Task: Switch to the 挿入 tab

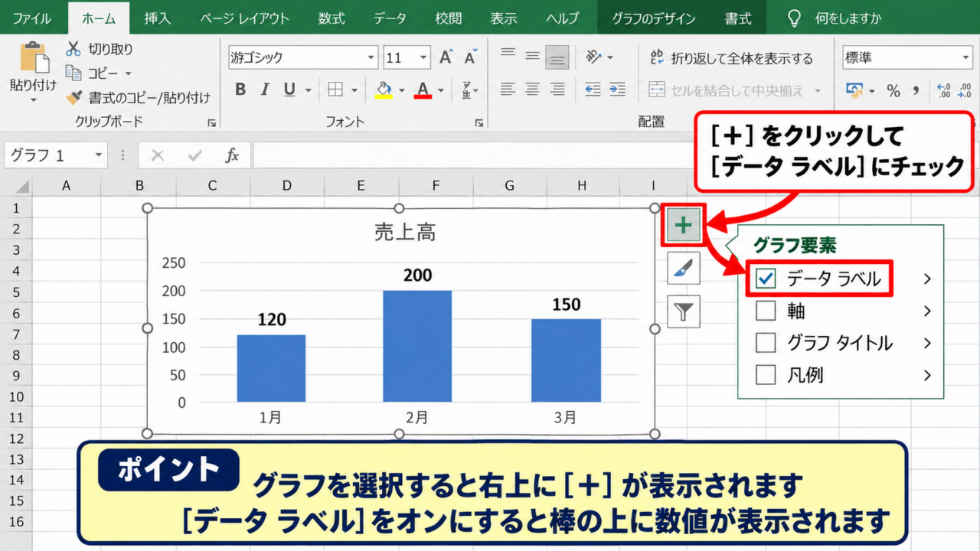Action: [x=158, y=18]
